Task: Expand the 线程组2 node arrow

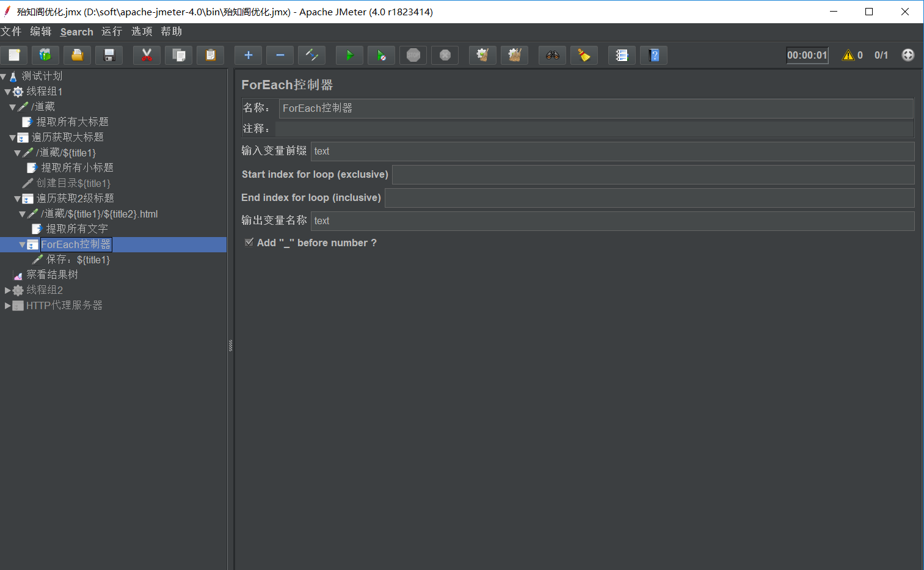Action: click(7, 290)
